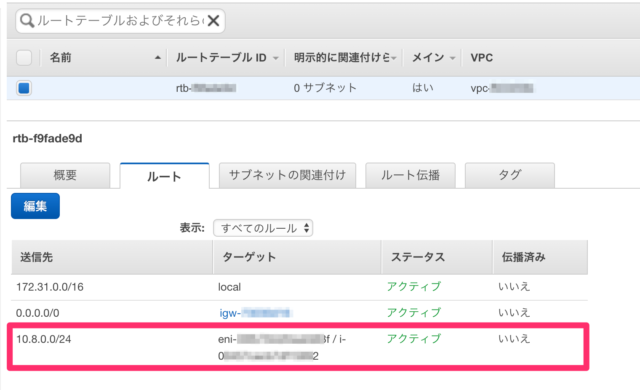This screenshot has height=390, width=640.
Task: Switch to サブネットの関連付け tab
Action: (x=287, y=175)
